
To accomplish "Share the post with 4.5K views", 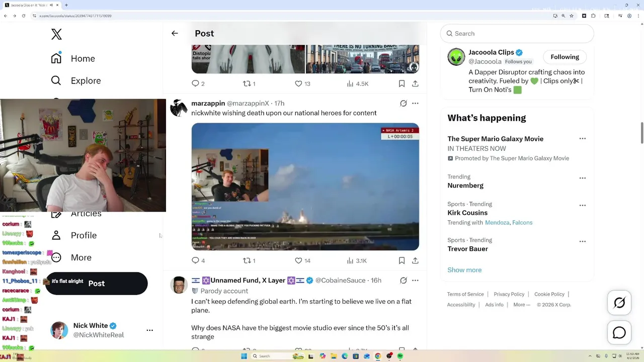I will point(415,83).
